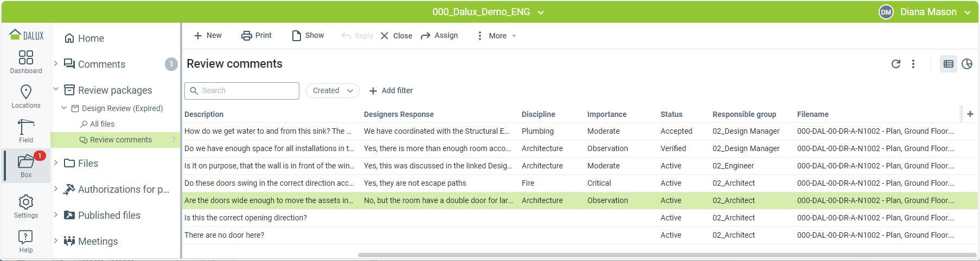Click the horizontal scrollbar under the table
Image resolution: width=980 pixels, height=261 pixels.
click(667, 255)
